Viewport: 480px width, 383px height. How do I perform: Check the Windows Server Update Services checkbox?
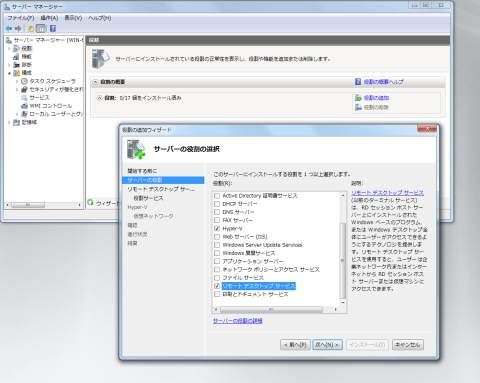(217, 245)
